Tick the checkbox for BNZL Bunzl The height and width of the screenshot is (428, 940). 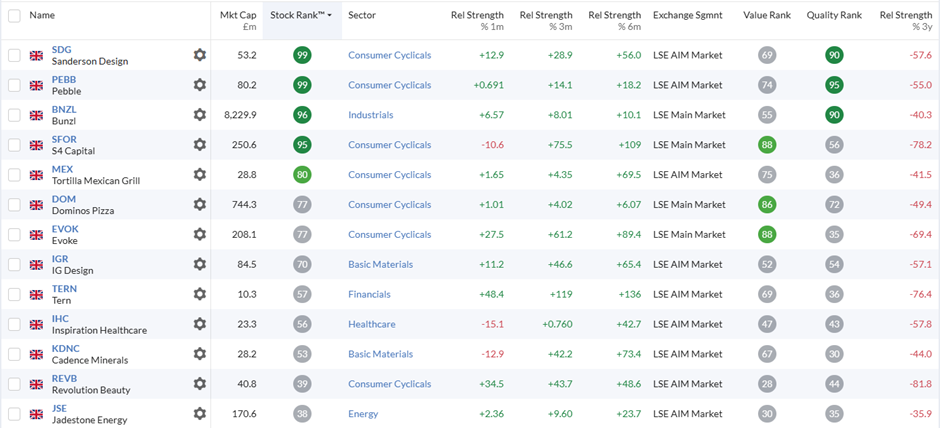[x=14, y=115]
